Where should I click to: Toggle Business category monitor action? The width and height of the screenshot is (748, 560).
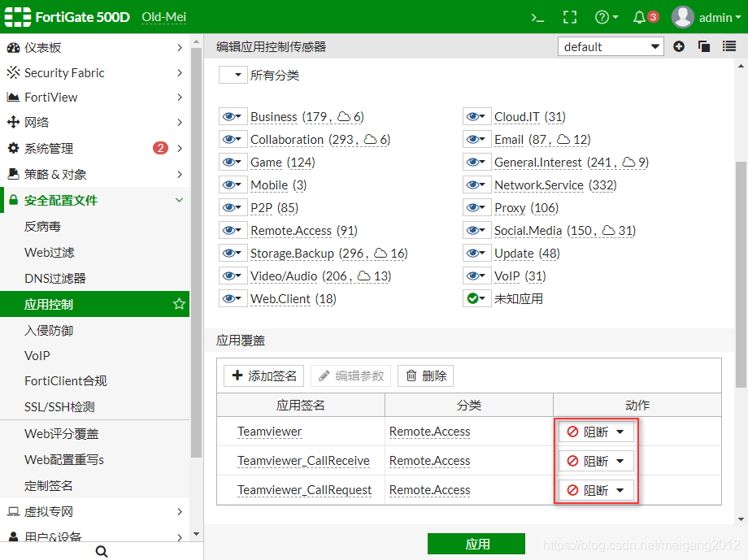[233, 116]
